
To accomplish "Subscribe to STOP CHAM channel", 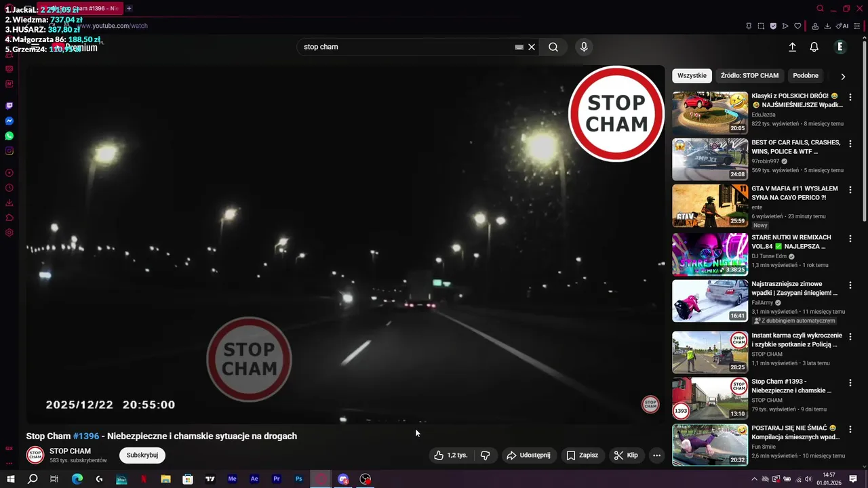I will point(142,455).
